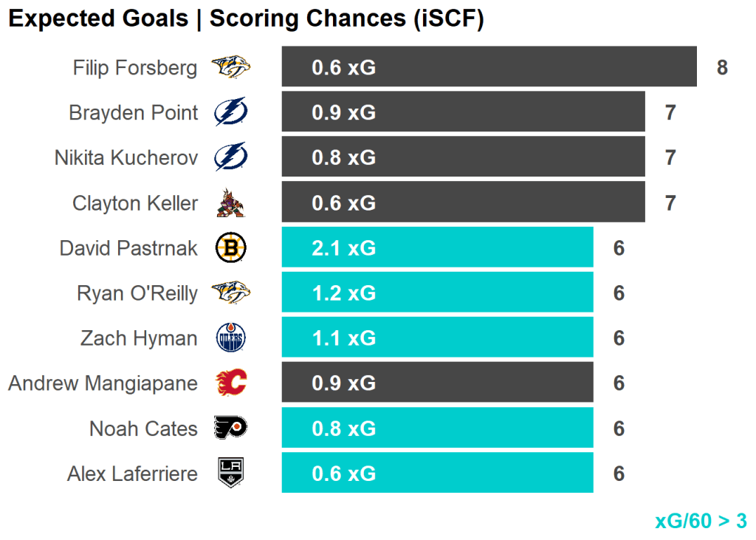Click the Lightning logo next to Nikita Kucherov
756x540 pixels.
coord(230,158)
